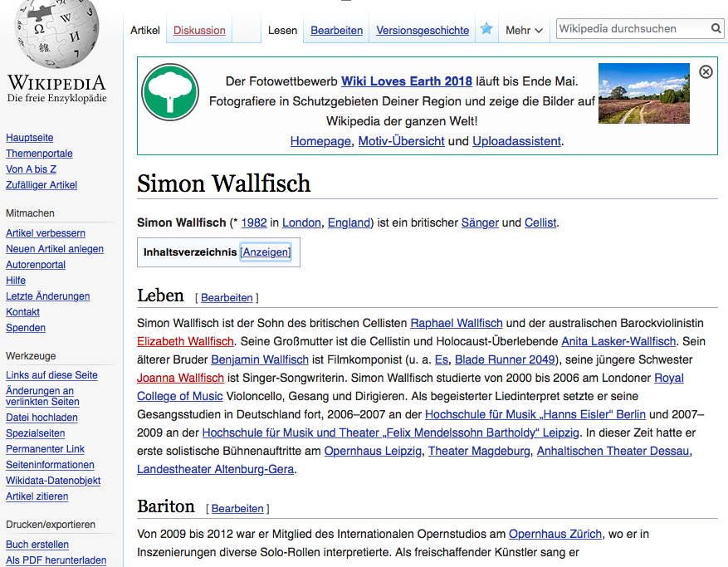Open Raphael Wallfisch article link

tap(457, 323)
